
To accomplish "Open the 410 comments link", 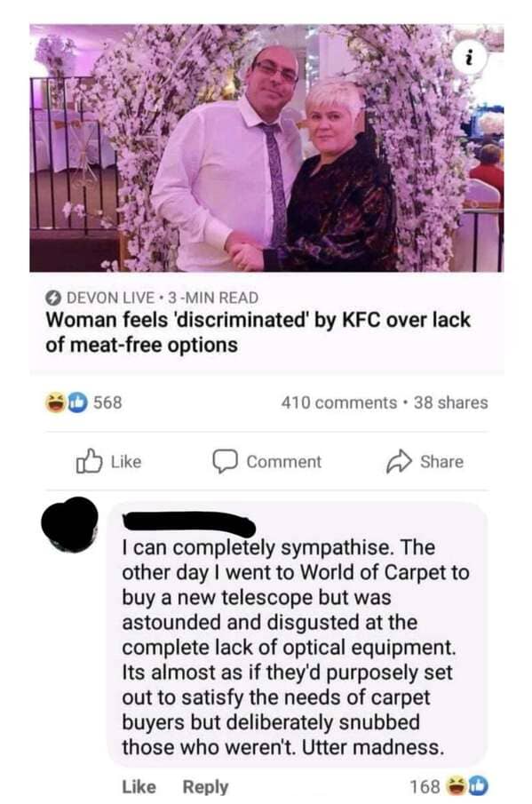I will [338, 402].
